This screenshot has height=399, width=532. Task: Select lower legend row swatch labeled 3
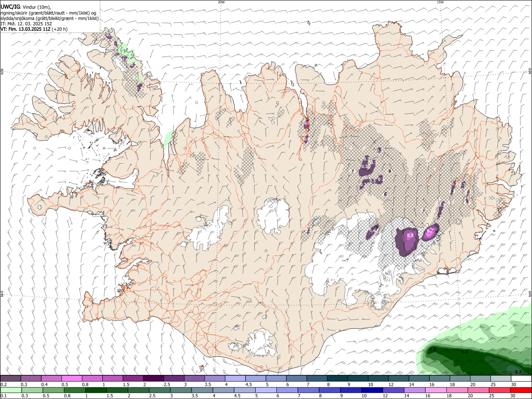[181, 390]
